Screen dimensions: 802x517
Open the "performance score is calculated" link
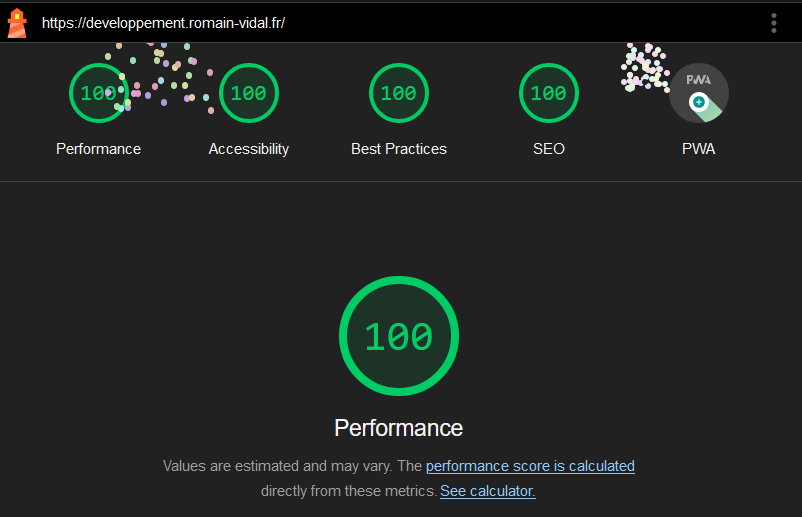530,466
